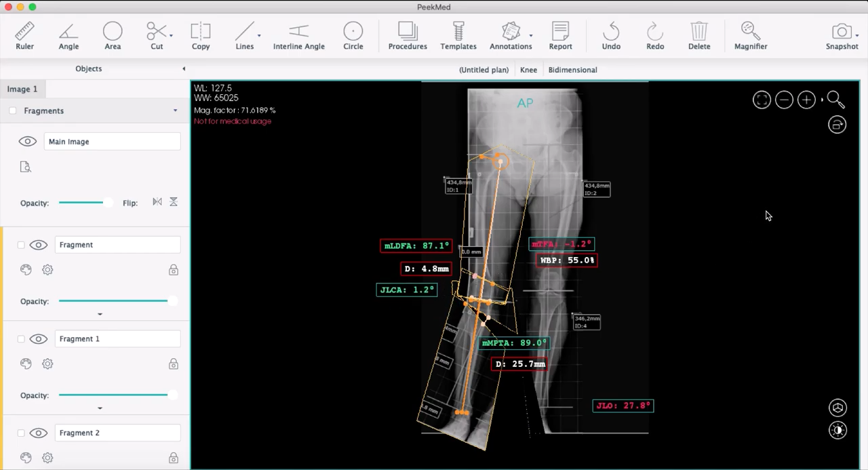Adjust Fragment opacity slider
The width and height of the screenshot is (868, 470).
click(x=117, y=300)
